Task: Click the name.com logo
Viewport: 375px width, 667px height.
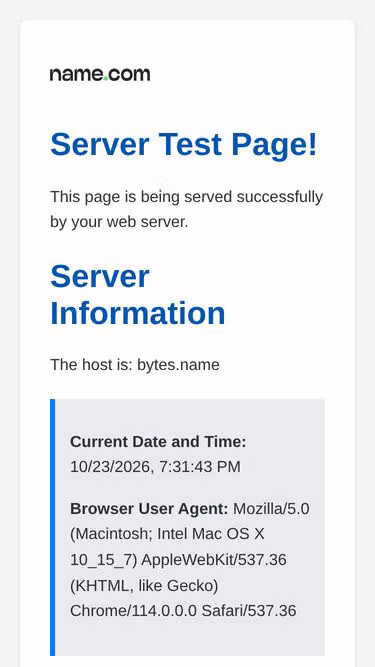Action: (100, 74)
